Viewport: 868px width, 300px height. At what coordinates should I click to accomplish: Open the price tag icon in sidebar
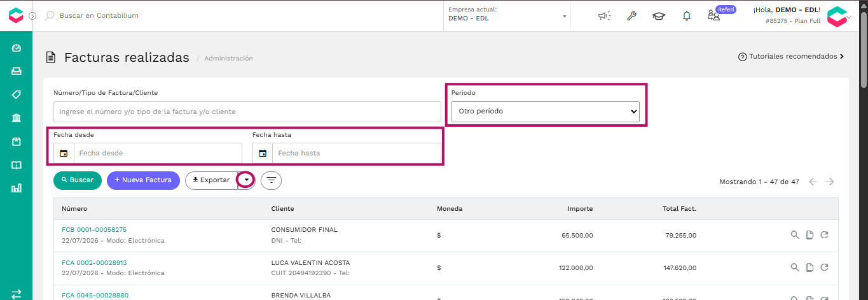pos(17,94)
